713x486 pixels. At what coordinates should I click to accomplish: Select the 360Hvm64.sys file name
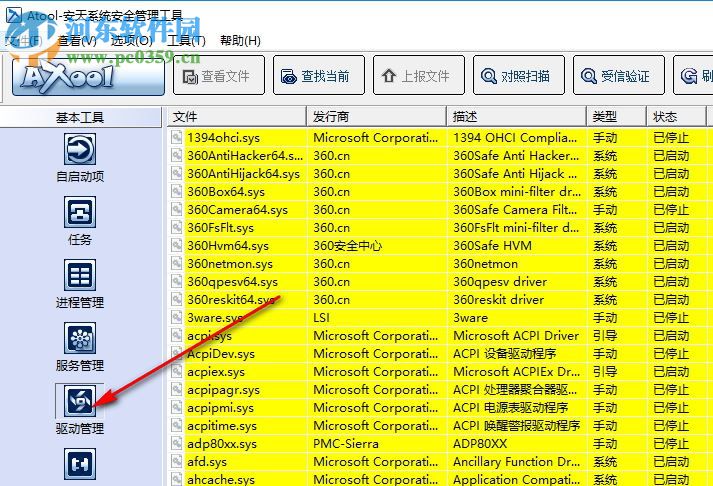tap(228, 246)
